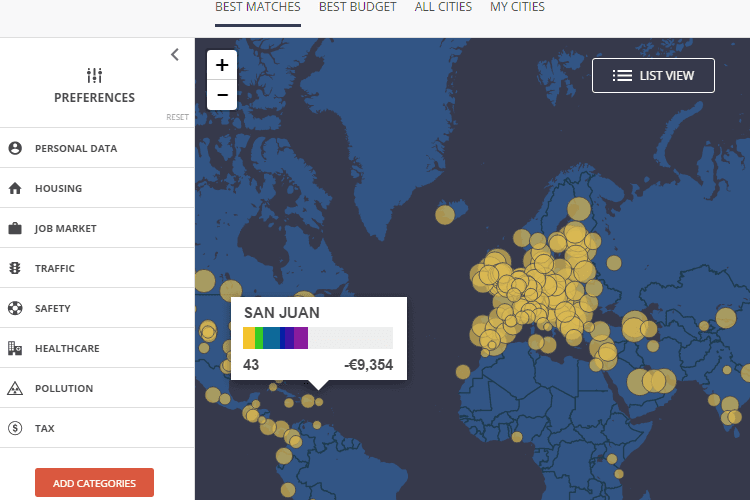
Task: Select the San Juan map marker below popup
Action: click(319, 402)
